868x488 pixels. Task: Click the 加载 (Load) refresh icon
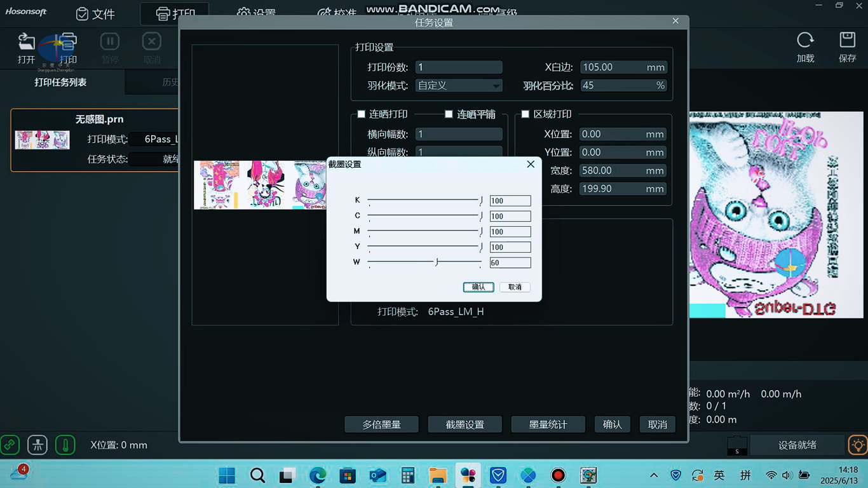pyautogui.click(x=805, y=41)
